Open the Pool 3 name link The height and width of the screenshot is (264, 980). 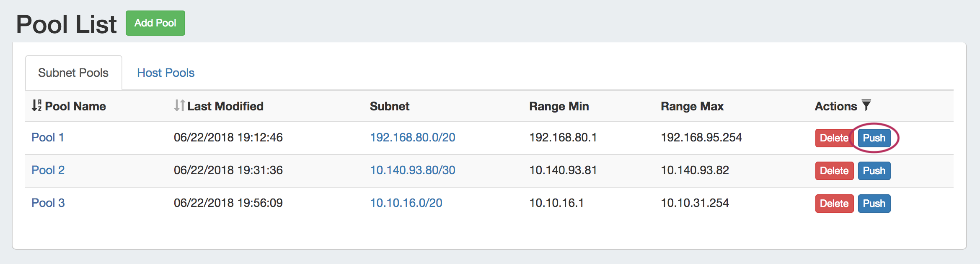point(48,203)
